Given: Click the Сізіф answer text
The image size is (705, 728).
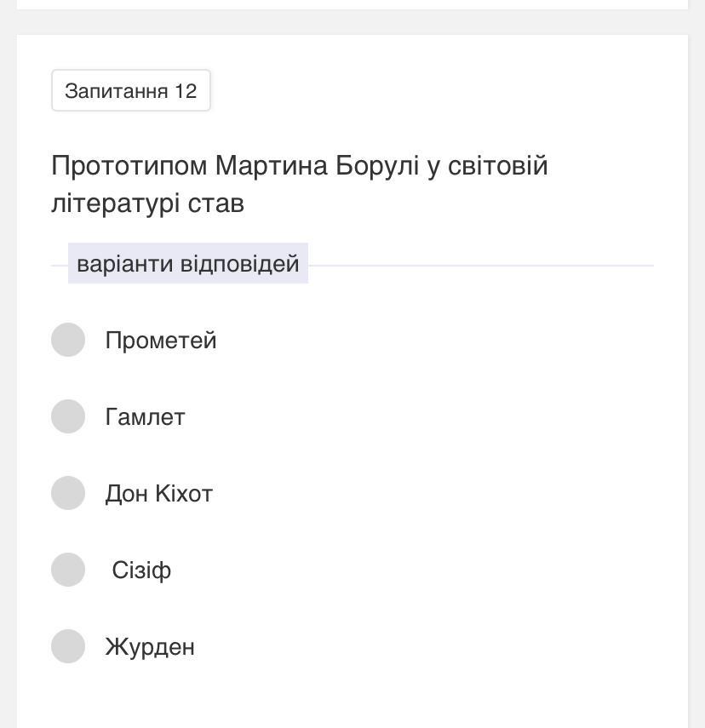Looking at the screenshot, I should coord(141,570).
